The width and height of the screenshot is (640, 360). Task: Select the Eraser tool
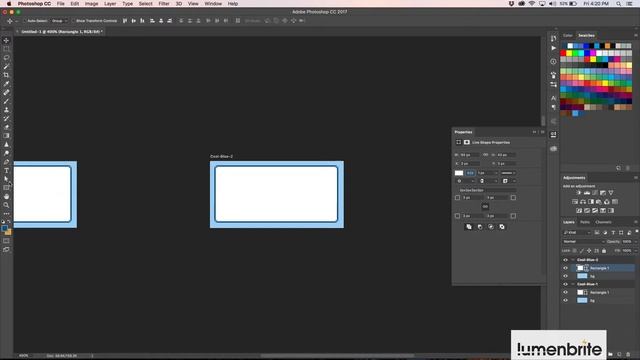[x=6, y=127]
